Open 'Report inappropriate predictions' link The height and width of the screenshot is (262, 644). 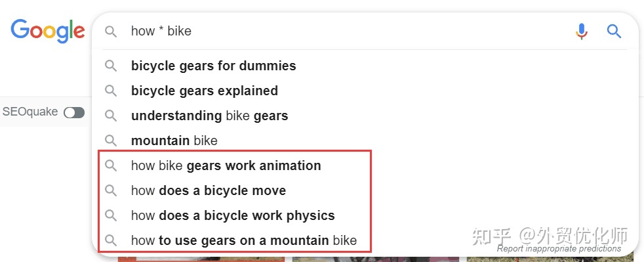click(559, 248)
